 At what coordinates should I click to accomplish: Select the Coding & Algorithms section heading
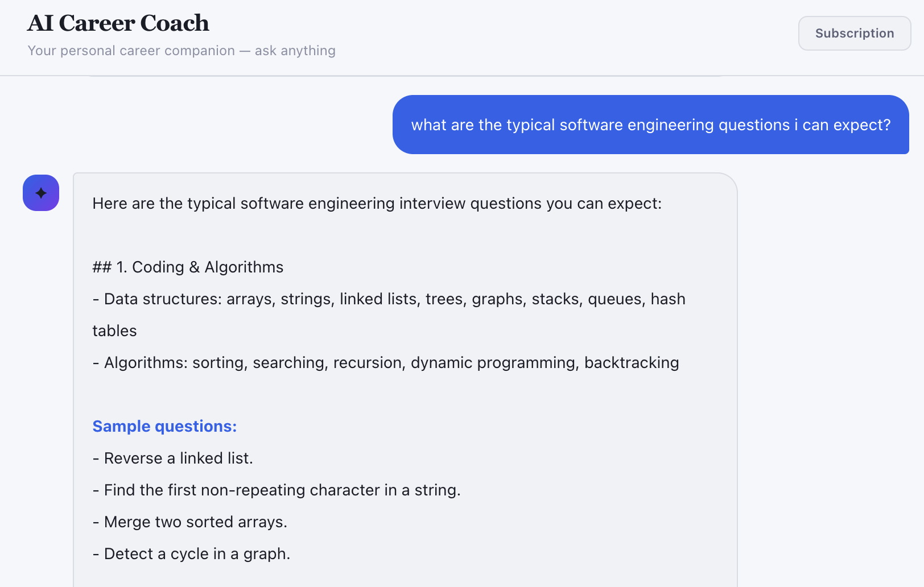tap(188, 267)
